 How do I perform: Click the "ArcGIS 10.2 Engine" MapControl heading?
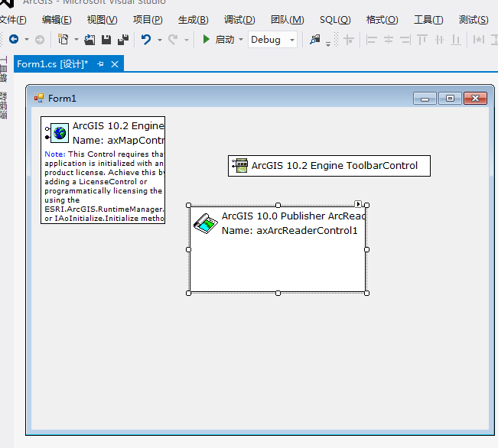(x=118, y=125)
